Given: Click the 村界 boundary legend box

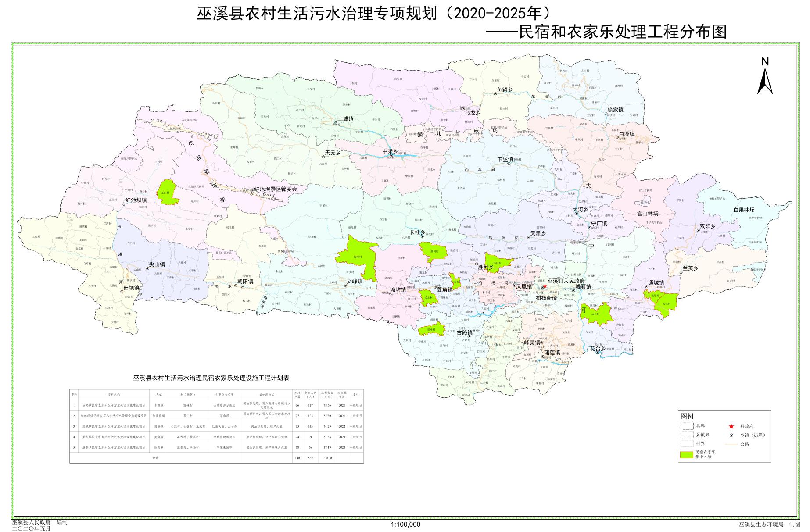Looking at the screenshot, I should 687,444.
